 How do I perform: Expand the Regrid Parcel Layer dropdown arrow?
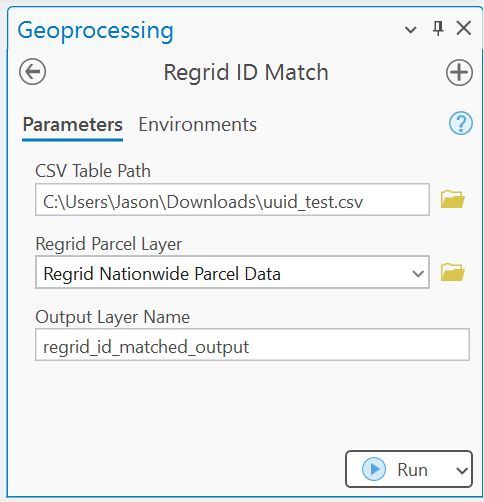418,274
